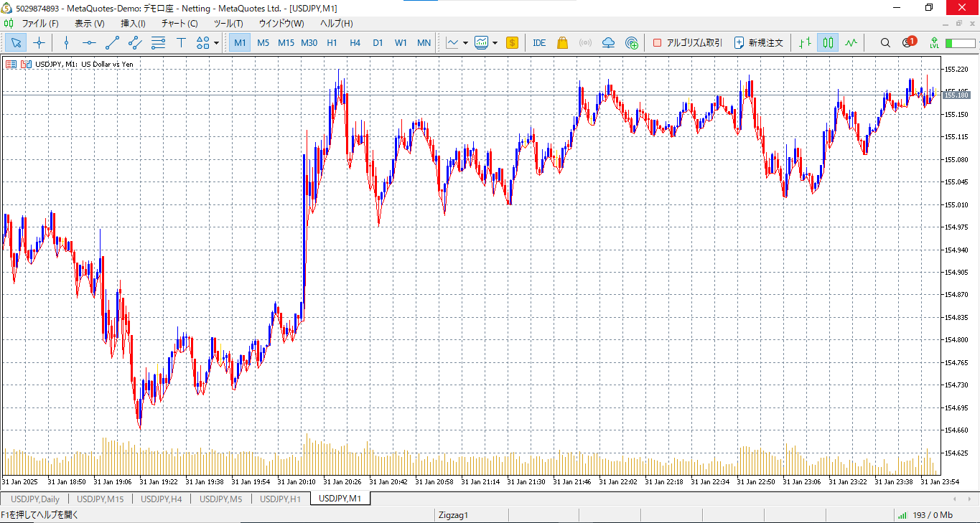980x523 pixels.
Task: Switch to the USDJPY,H4 chart tab
Action: pos(162,499)
